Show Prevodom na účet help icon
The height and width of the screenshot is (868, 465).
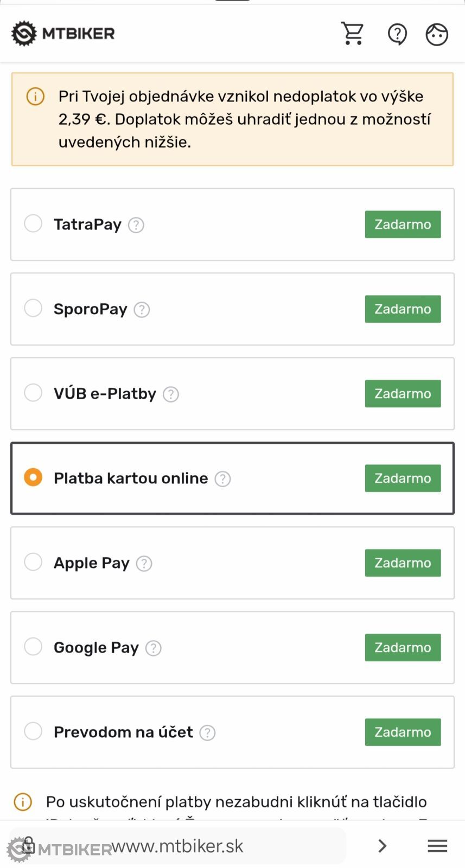tap(207, 733)
